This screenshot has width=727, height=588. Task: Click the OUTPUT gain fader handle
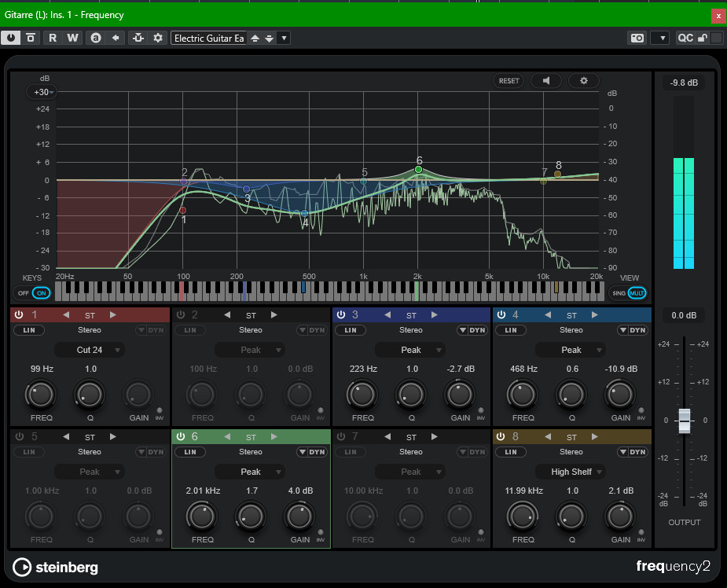click(x=684, y=420)
